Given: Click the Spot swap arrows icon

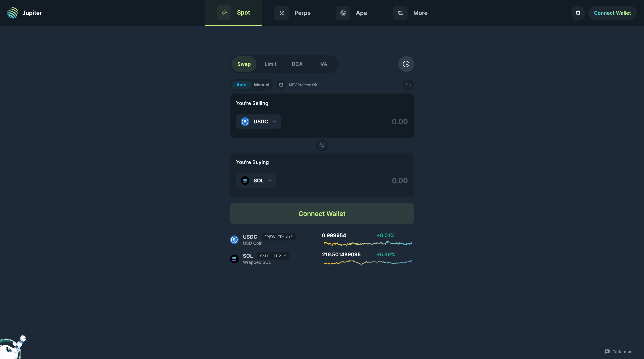Looking at the screenshot, I should point(224,13).
